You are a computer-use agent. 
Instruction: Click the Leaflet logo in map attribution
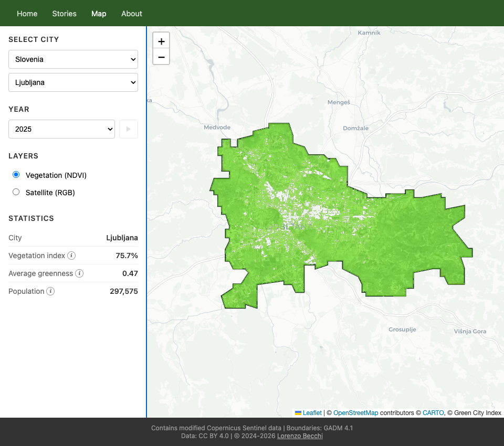click(x=311, y=413)
